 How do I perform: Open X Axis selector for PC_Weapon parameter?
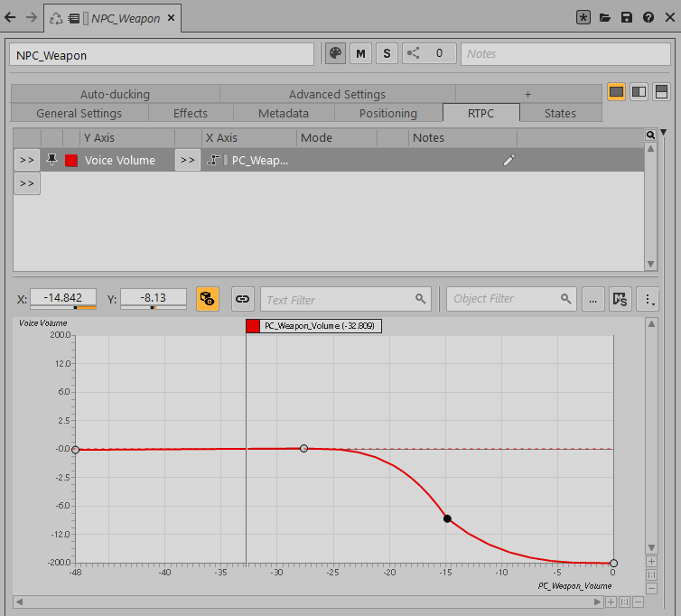click(x=187, y=160)
